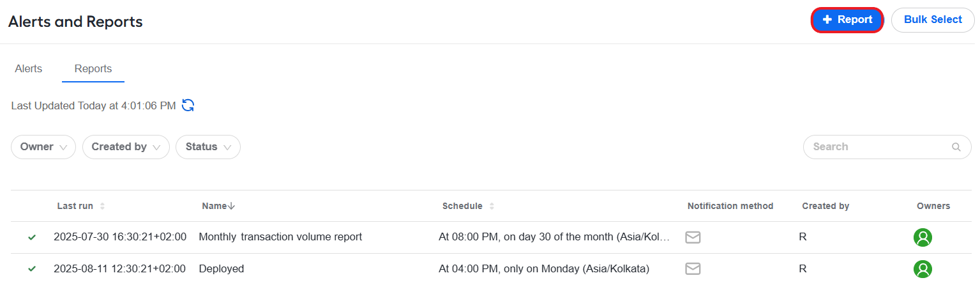Click the blue + Report button
Screen dimensions: 980x287
tap(847, 20)
